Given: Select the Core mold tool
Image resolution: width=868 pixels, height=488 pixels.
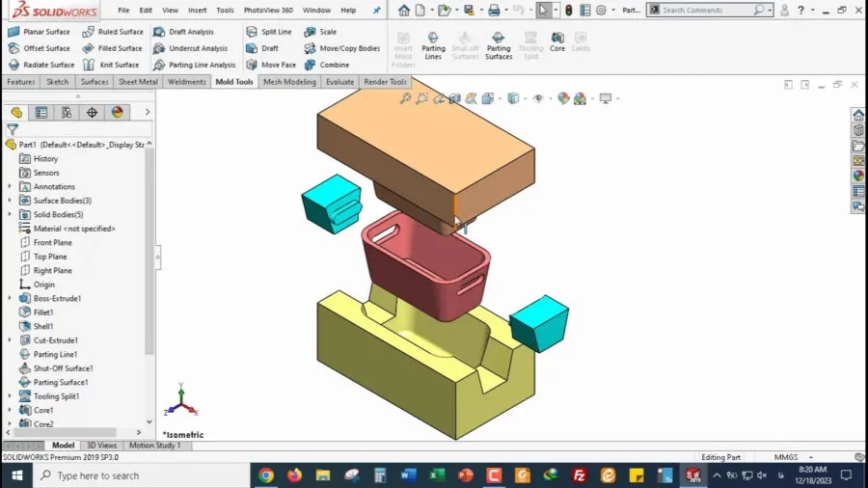Looking at the screenshot, I should click(556, 41).
